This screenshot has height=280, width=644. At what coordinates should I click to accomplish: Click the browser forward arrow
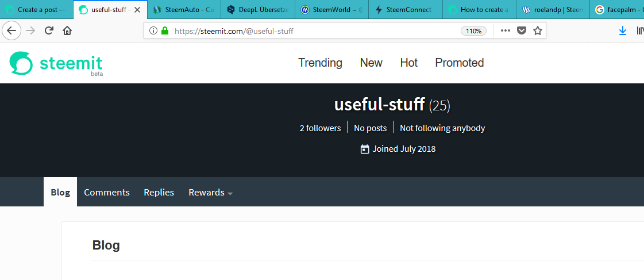point(30,30)
